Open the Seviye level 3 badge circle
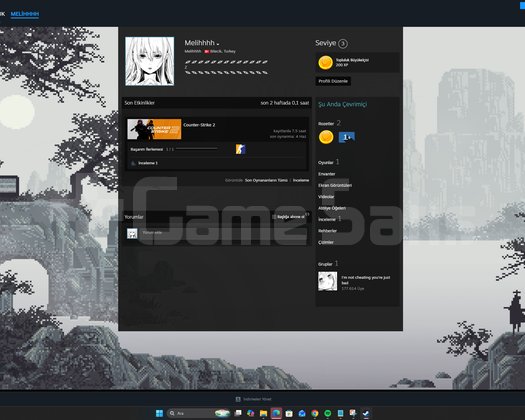The image size is (525, 420). (343, 44)
